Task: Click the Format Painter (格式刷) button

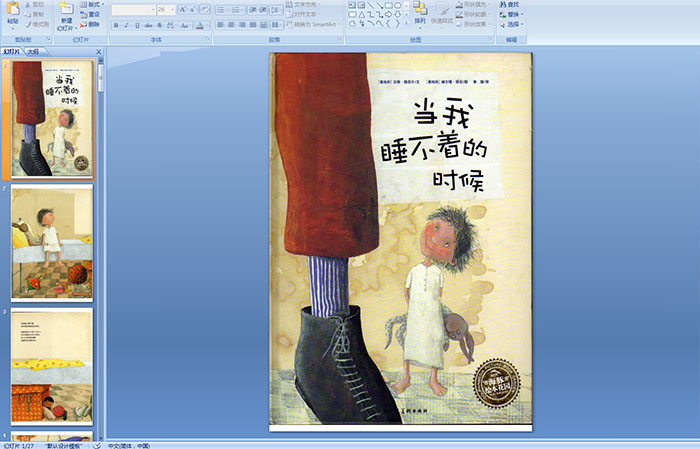Action: click(x=38, y=24)
